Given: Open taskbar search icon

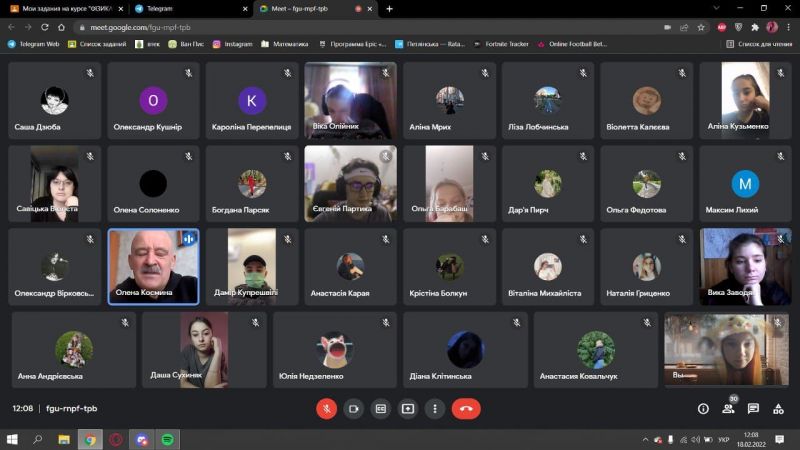Looking at the screenshot, I should [x=37, y=439].
